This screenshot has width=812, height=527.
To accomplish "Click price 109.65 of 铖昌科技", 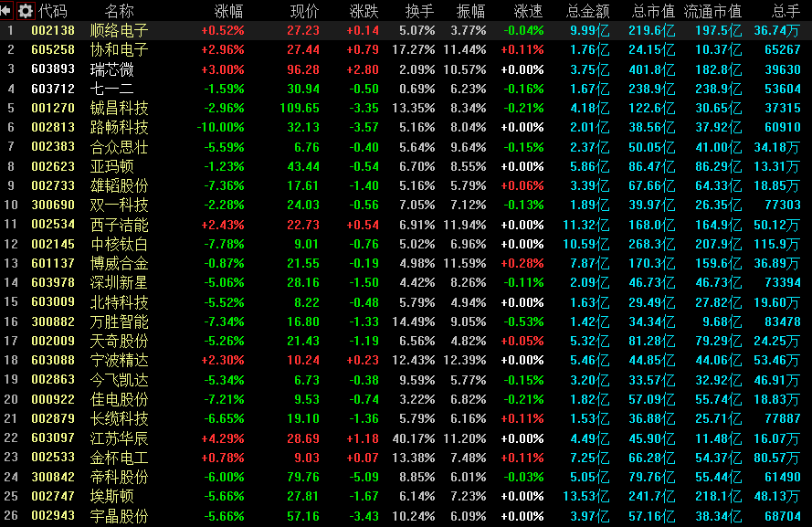I will [300, 108].
